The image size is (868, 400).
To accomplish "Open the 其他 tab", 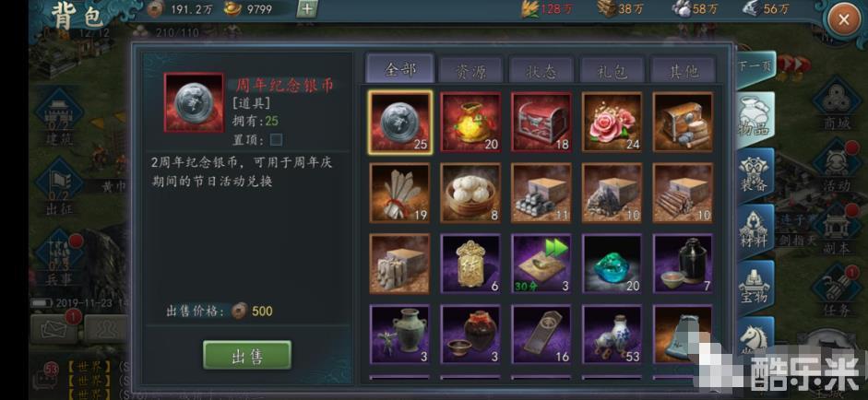I will pyautogui.click(x=684, y=70).
